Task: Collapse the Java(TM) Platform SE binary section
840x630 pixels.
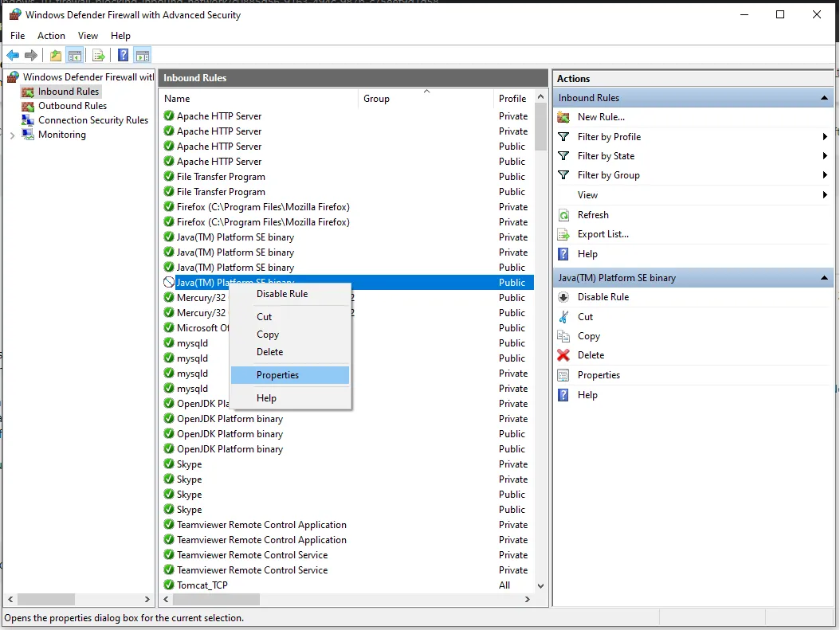Action: (x=825, y=278)
